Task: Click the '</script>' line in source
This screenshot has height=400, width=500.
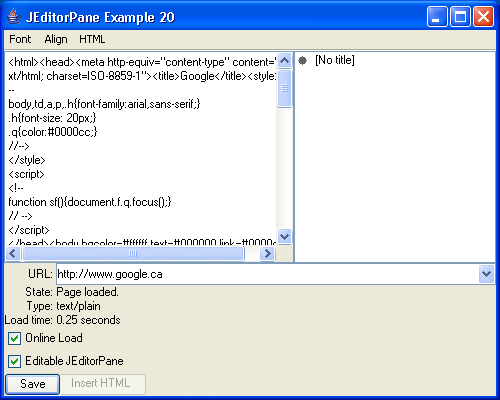Action: point(29,230)
